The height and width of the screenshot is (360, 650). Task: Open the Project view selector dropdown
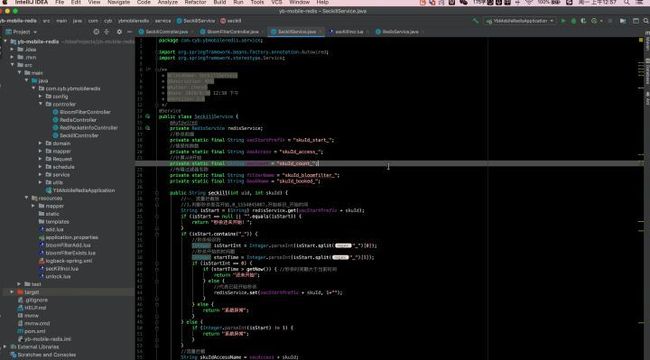tap(22, 32)
